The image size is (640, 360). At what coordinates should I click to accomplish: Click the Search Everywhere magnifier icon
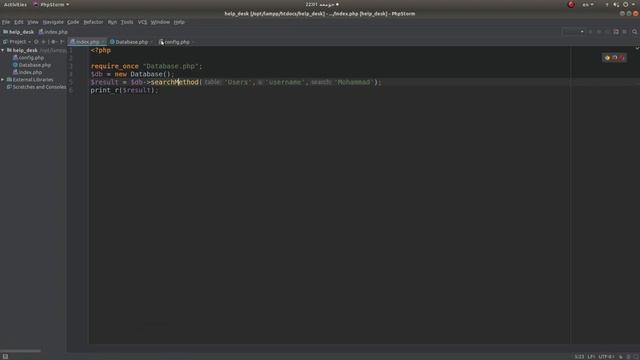[634, 32]
